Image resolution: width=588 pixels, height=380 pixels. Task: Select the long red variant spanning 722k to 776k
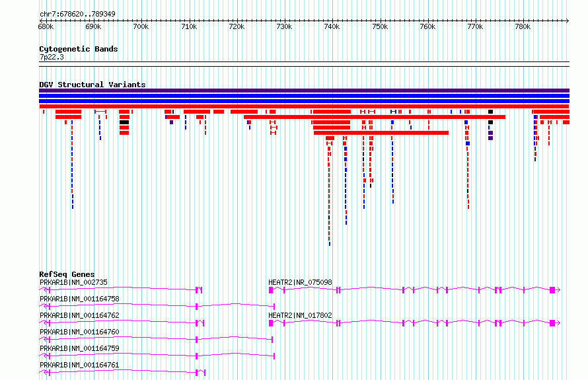(375, 117)
